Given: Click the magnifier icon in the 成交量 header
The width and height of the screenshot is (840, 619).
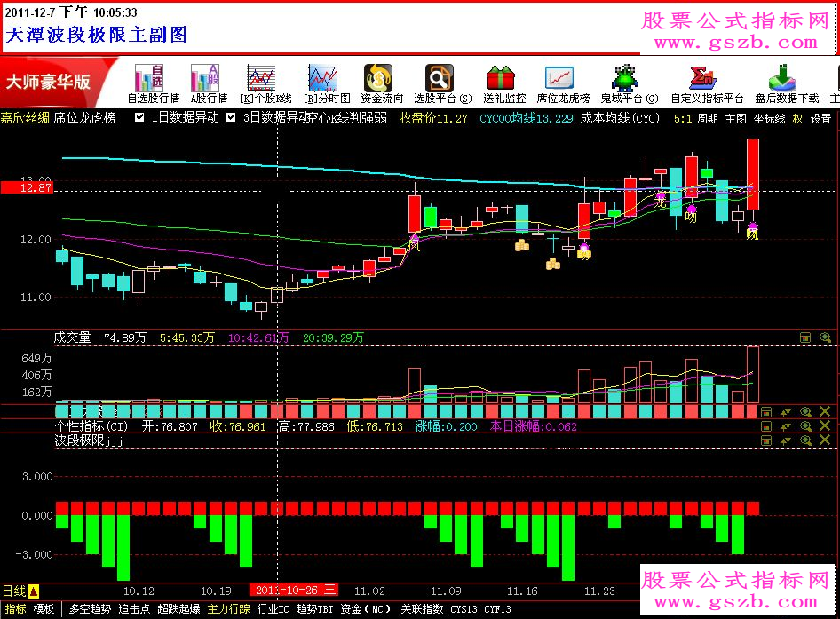Looking at the screenshot, I should [x=826, y=337].
